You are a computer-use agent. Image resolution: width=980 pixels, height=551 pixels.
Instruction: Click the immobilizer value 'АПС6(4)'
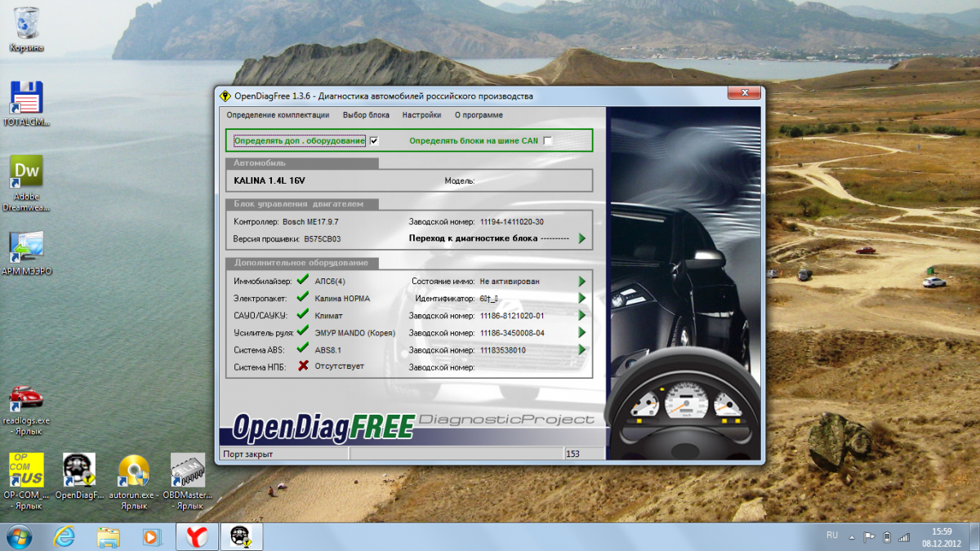point(330,281)
